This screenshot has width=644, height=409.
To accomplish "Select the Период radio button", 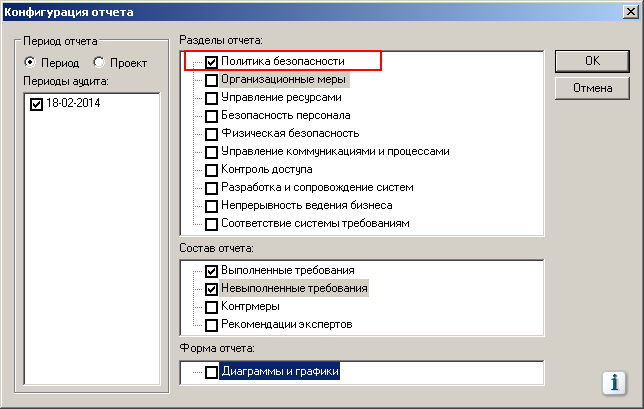I will pyautogui.click(x=31, y=63).
